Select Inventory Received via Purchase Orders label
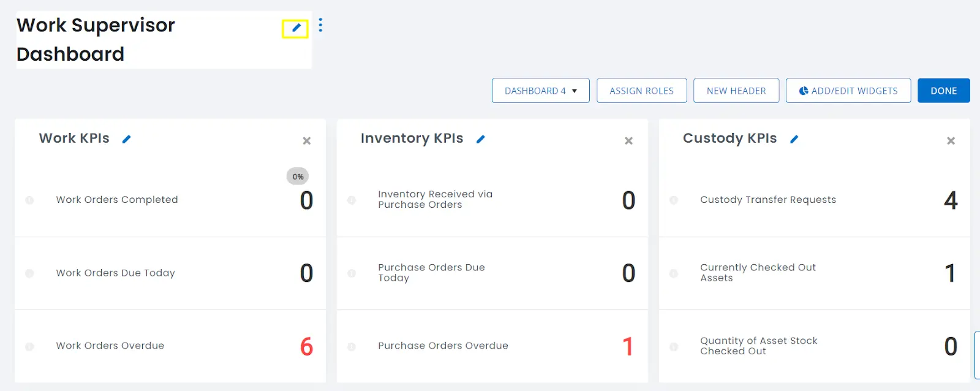The width and height of the screenshot is (980, 391). (435, 199)
